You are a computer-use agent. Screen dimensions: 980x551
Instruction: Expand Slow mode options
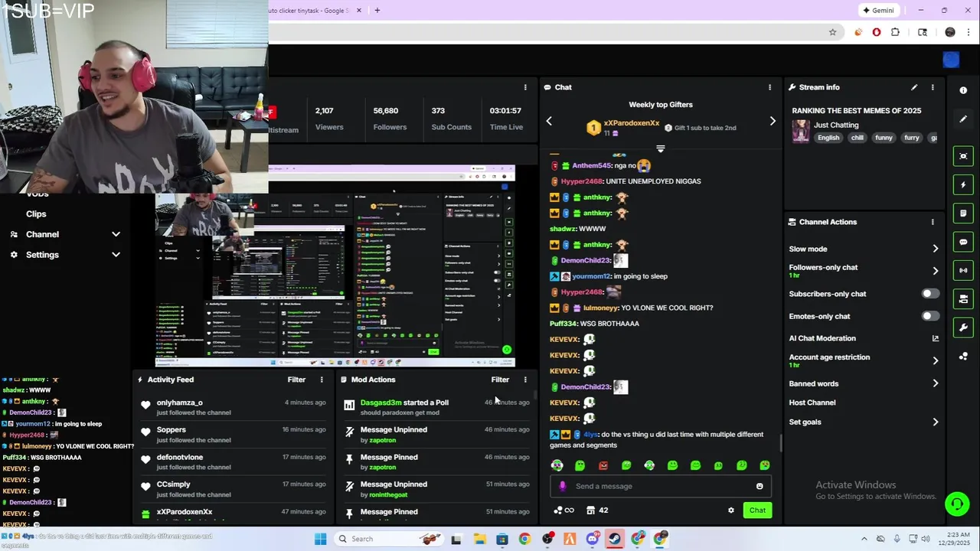click(935, 249)
